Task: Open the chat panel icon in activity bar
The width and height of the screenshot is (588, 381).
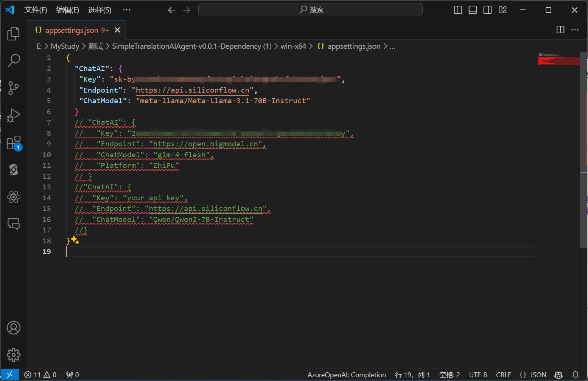Action: (14, 224)
